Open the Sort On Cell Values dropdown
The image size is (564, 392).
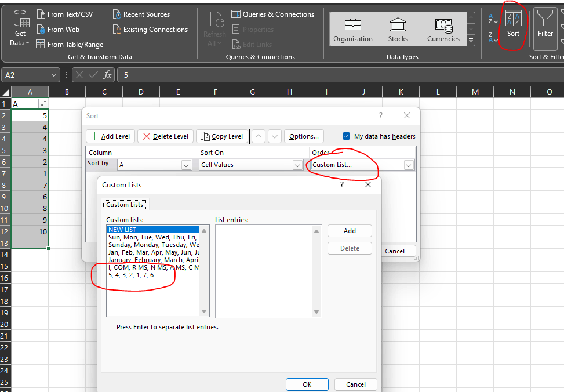(297, 165)
